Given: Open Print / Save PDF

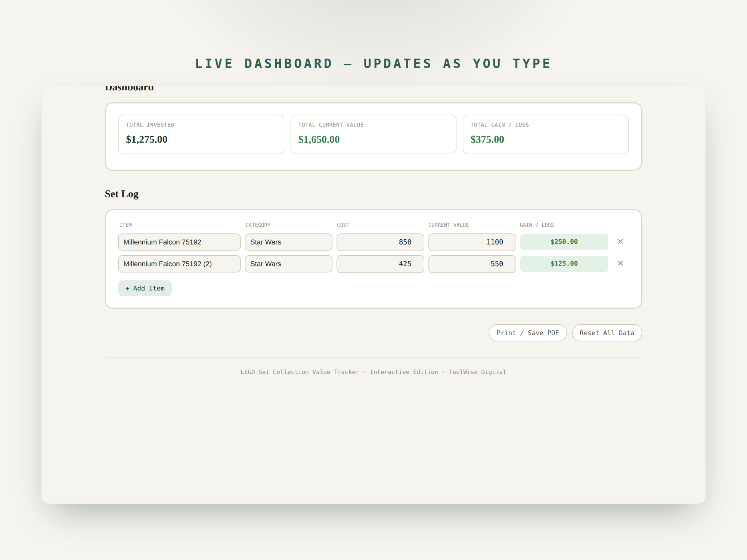Looking at the screenshot, I should tap(528, 333).
